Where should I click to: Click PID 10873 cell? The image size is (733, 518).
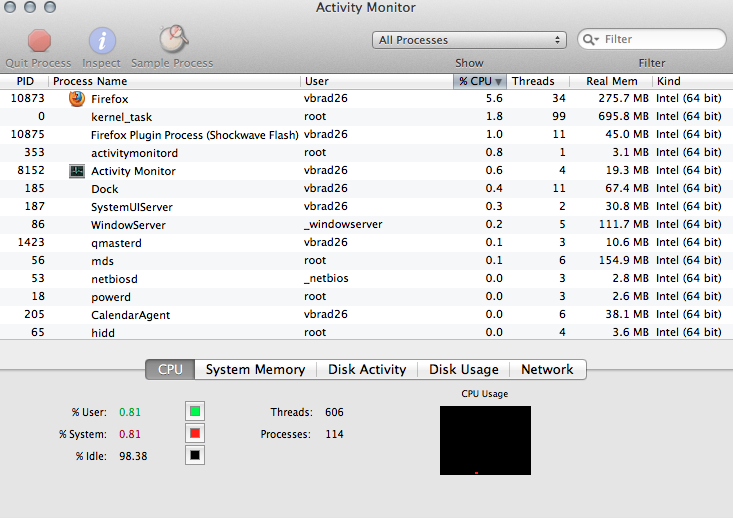28,98
